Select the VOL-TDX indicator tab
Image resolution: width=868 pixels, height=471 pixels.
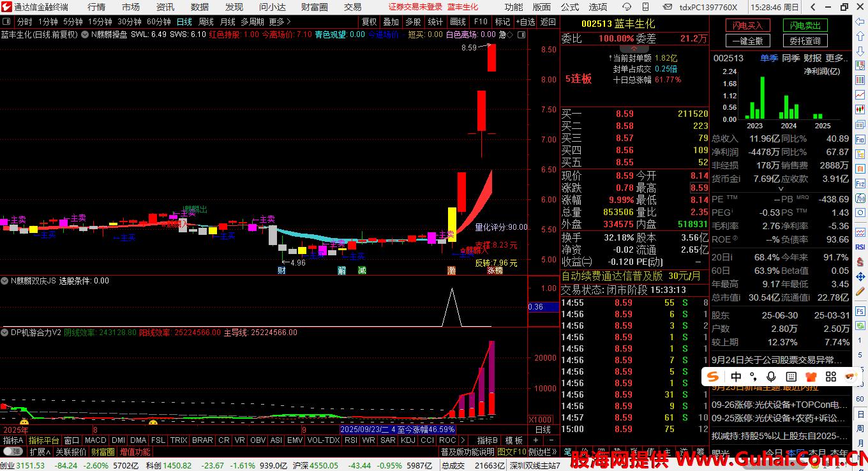pyautogui.click(x=323, y=440)
